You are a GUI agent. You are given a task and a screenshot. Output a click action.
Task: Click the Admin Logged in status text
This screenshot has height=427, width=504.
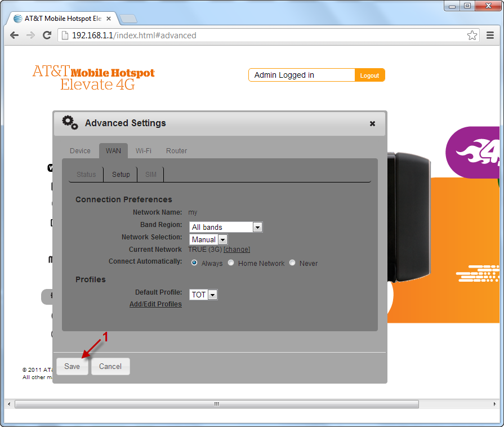[x=284, y=75]
